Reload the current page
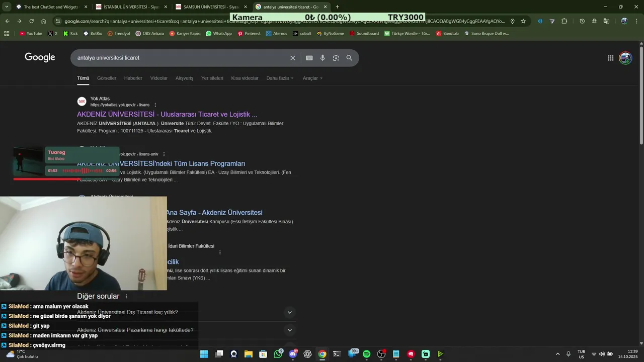The width and height of the screenshot is (644, 362). tap(31, 21)
